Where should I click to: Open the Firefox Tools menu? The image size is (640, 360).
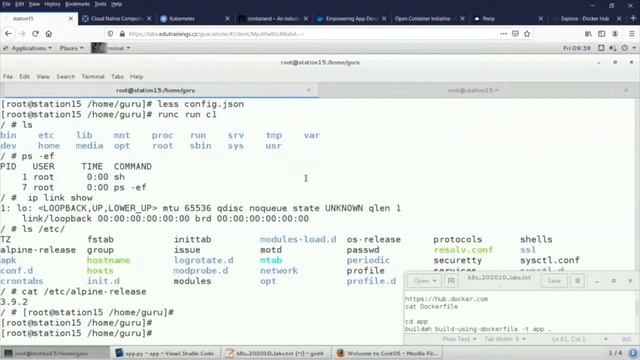click(100, 4)
